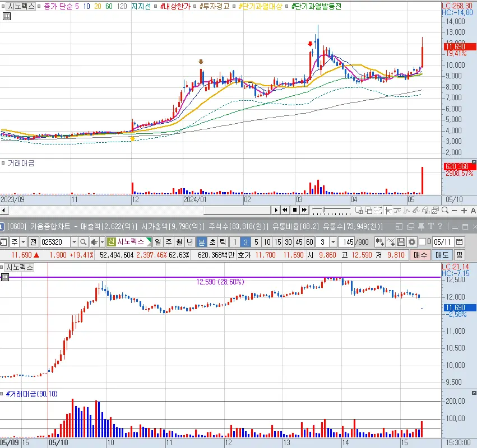Click the window dock icon in title bar
This screenshot has height=448, width=477.
click(399, 226)
